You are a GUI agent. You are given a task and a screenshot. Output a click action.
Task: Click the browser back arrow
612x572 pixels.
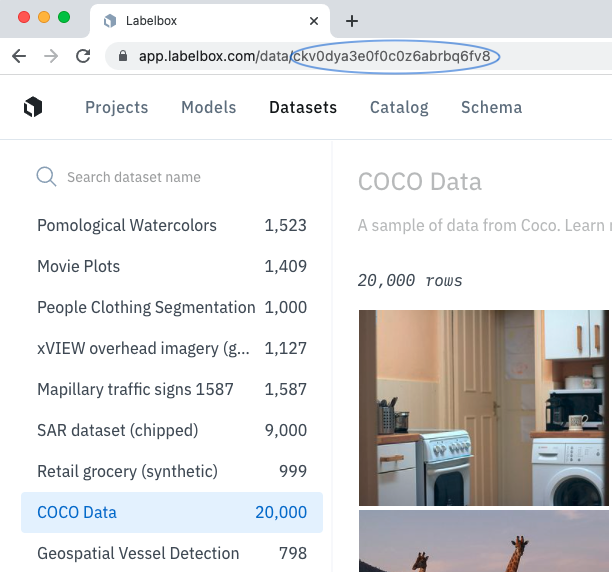19,56
